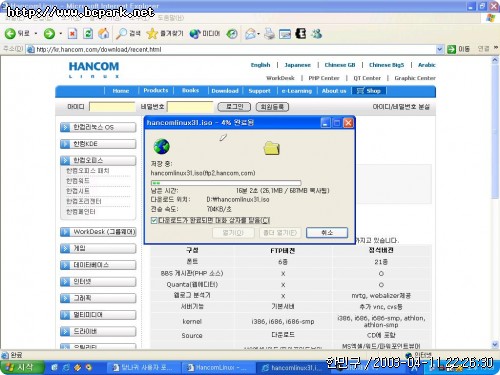The height and width of the screenshot is (375, 500).
Task: Open the 인터넷 sidebar category
Action: pos(98,282)
